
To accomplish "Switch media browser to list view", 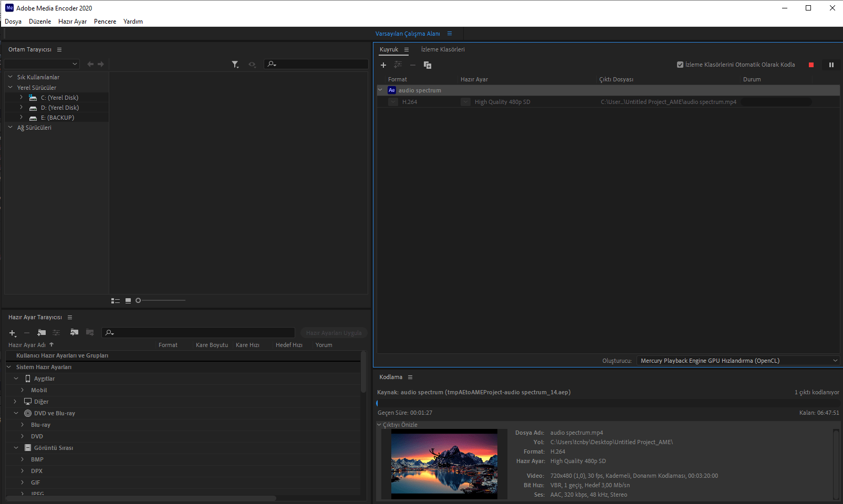I will [x=116, y=301].
